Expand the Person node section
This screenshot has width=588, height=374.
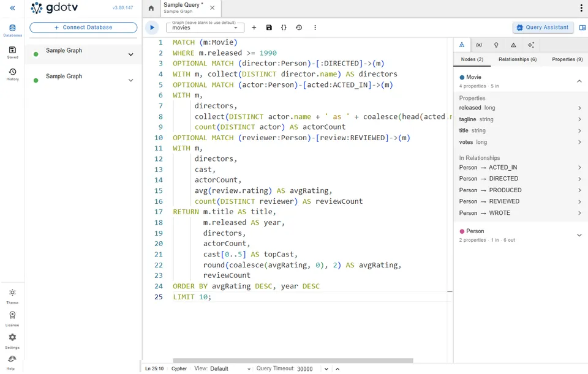(579, 235)
